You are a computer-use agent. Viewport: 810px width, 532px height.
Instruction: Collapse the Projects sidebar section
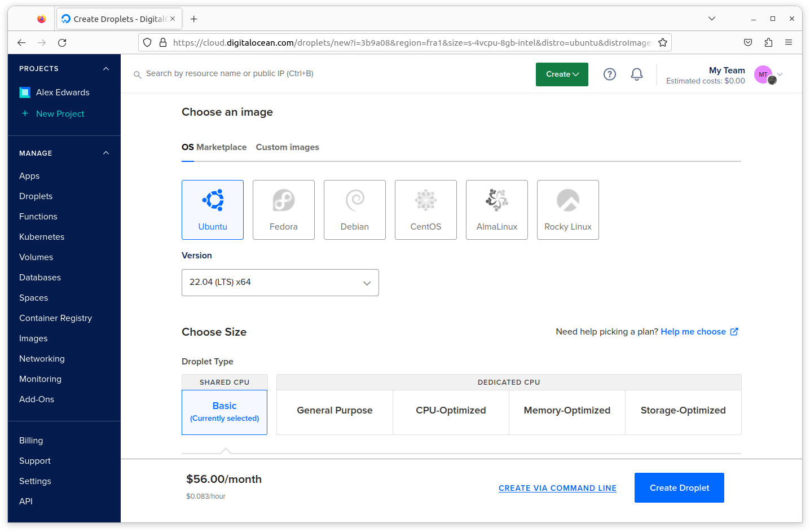(105, 69)
